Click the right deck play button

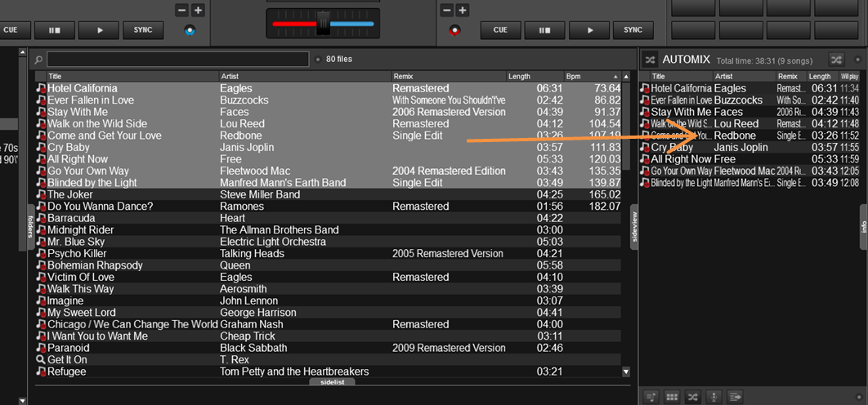(589, 30)
